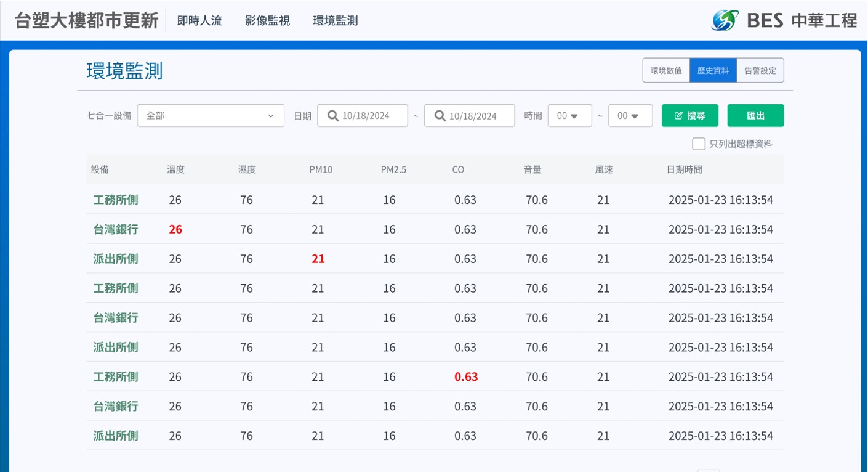This screenshot has width=868, height=472.
Task: Click the start date 10/18/2024 field
Action: (x=363, y=116)
